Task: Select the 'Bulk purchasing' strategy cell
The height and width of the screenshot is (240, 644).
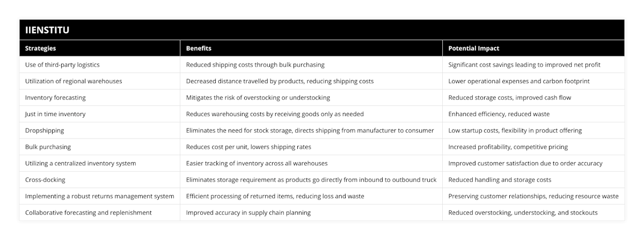Action: click(x=48, y=147)
